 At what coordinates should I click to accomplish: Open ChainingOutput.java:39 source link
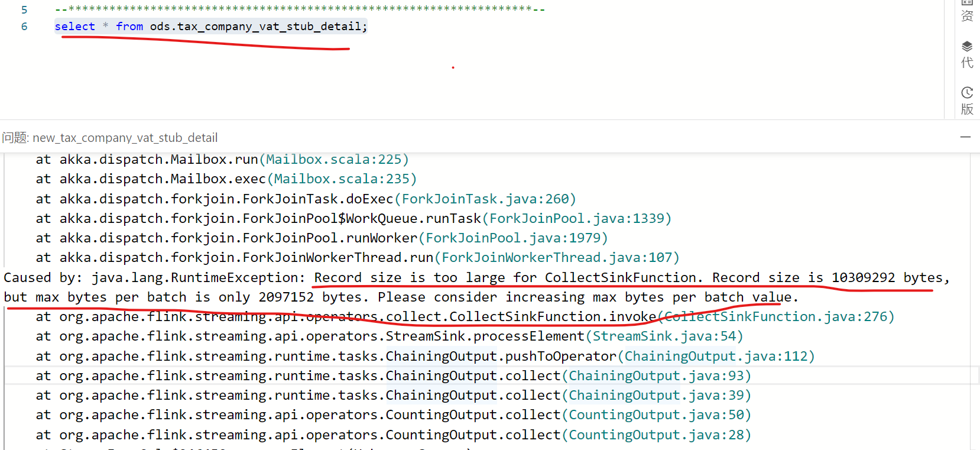657,396
